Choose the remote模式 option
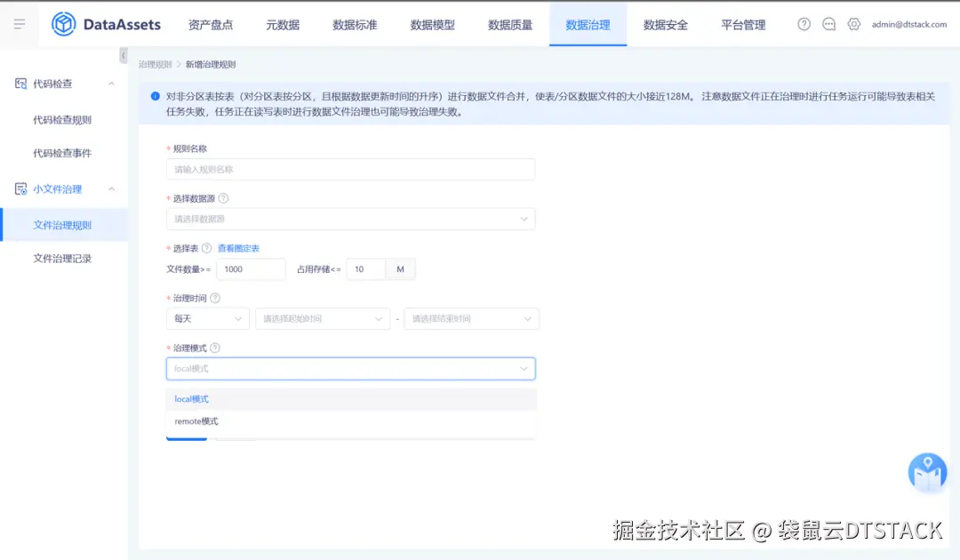 (351, 421)
